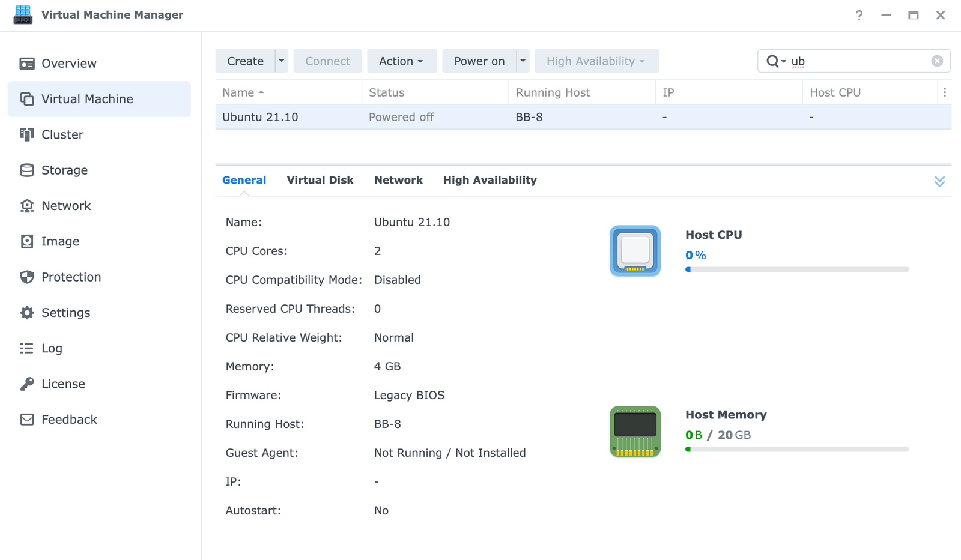Screen dimensions: 961x560
Task: Switch to the Virtual Disk tab
Action: [x=320, y=180]
